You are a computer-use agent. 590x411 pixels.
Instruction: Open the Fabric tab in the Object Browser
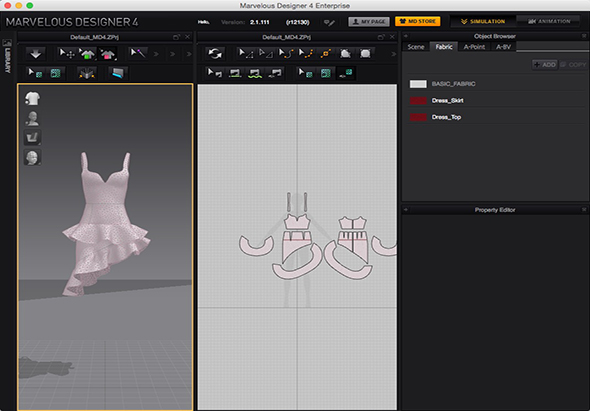[x=444, y=47]
